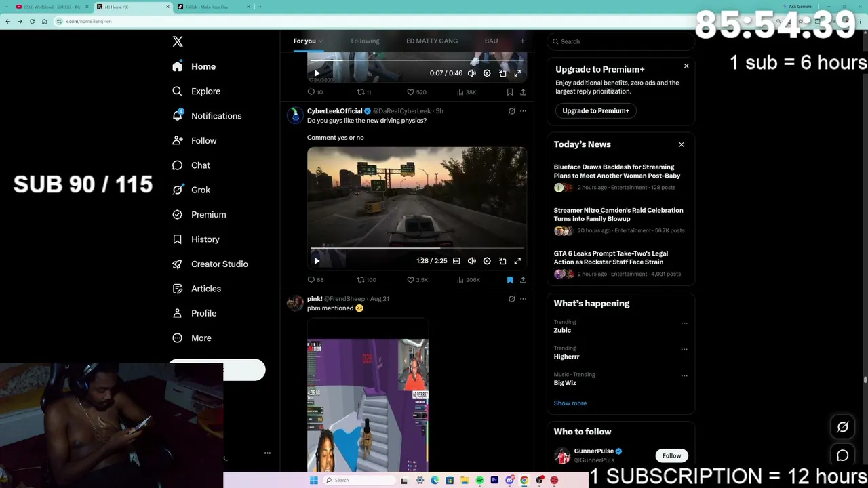Bookmark the post with 38K views

coord(510,92)
